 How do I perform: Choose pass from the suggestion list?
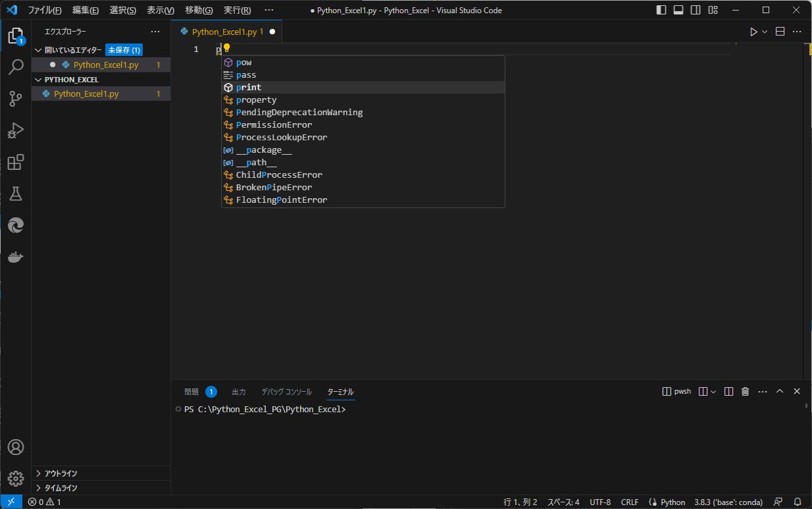[x=363, y=75]
